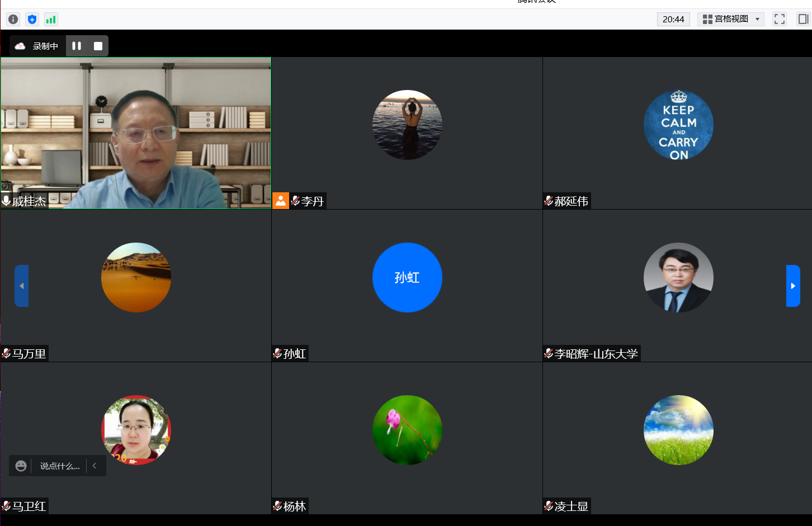Click the cloud recording status icon
The width and height of the screenshot is (812, 526).
click(x=20, y=46)
